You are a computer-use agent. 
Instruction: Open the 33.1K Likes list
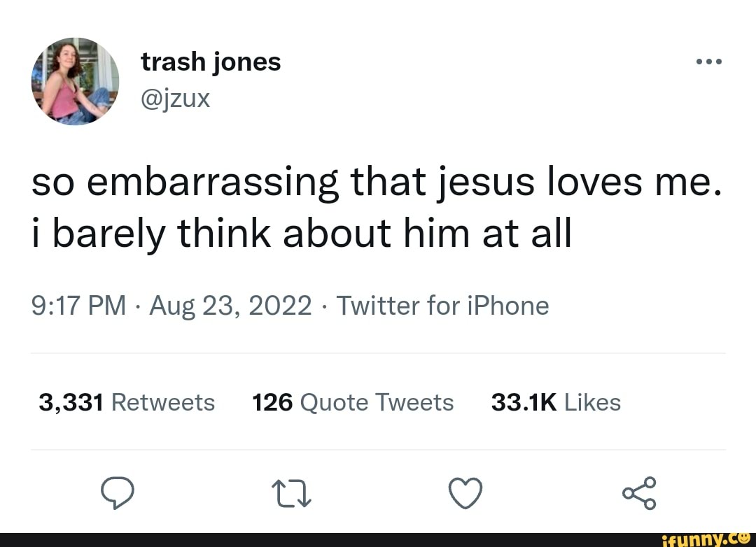pos(556,402)
